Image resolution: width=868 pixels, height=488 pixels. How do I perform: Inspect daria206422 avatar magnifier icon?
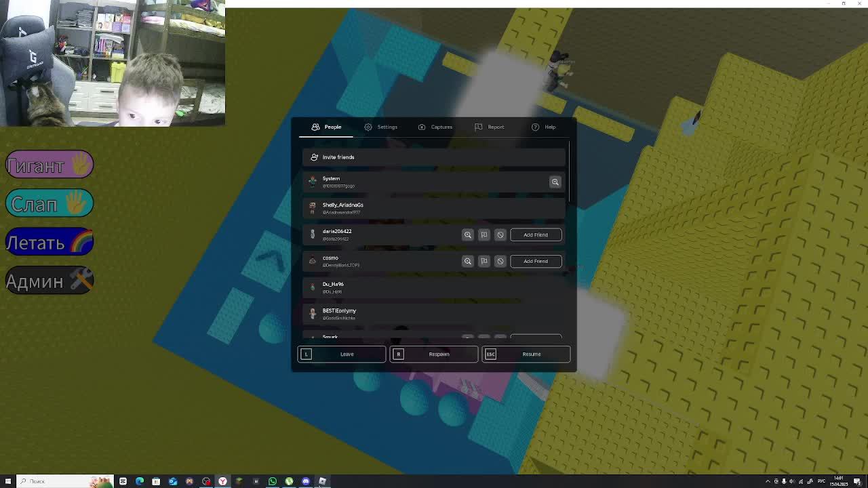(468, 235)
